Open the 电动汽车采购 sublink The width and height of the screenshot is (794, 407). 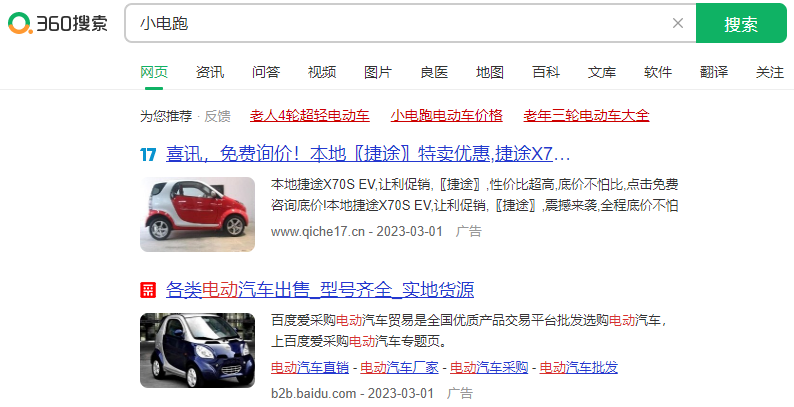point(489,368)
